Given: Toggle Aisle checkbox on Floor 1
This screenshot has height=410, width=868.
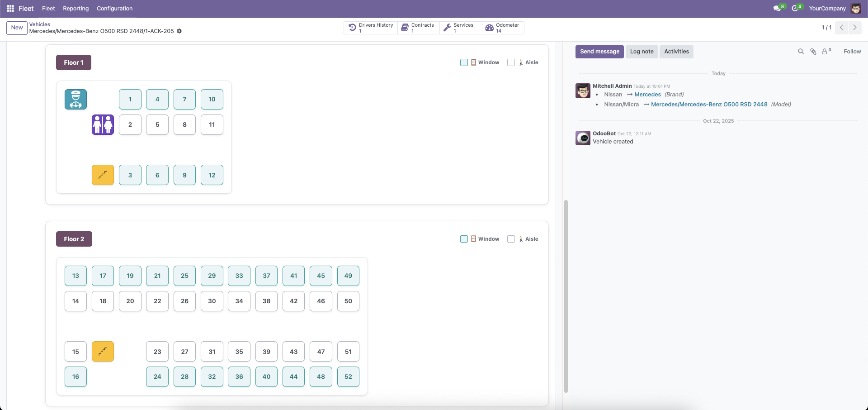Looking at the screenshot, I should pyautogui.click(x=511, y=62).
